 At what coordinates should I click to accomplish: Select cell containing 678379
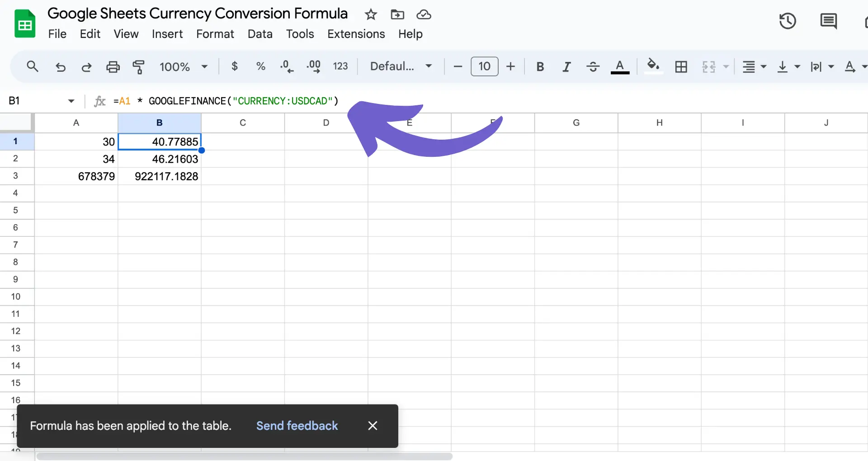(76, 176)
